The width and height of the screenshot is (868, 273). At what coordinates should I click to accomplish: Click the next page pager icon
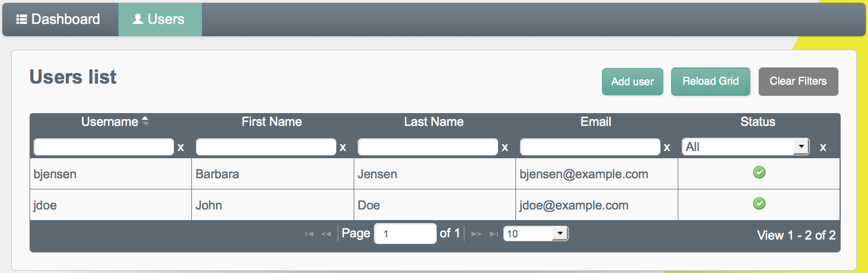click(x=476, y=234)
